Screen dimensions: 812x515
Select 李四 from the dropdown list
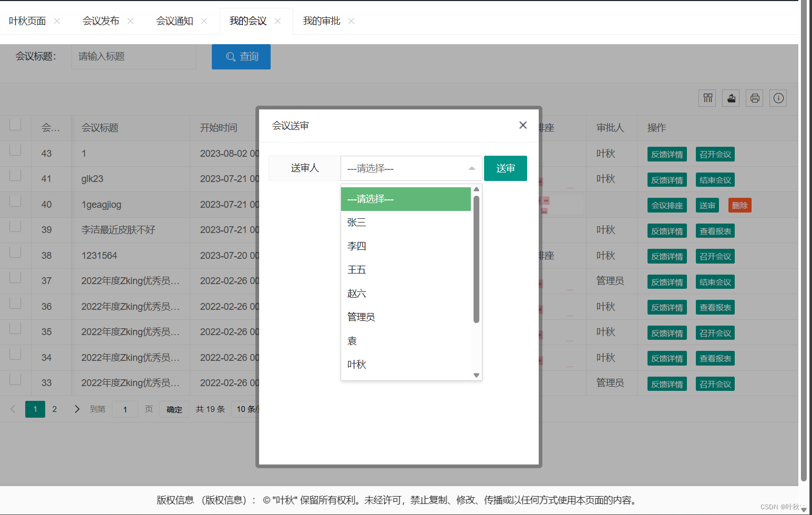[x=406, y=246]
